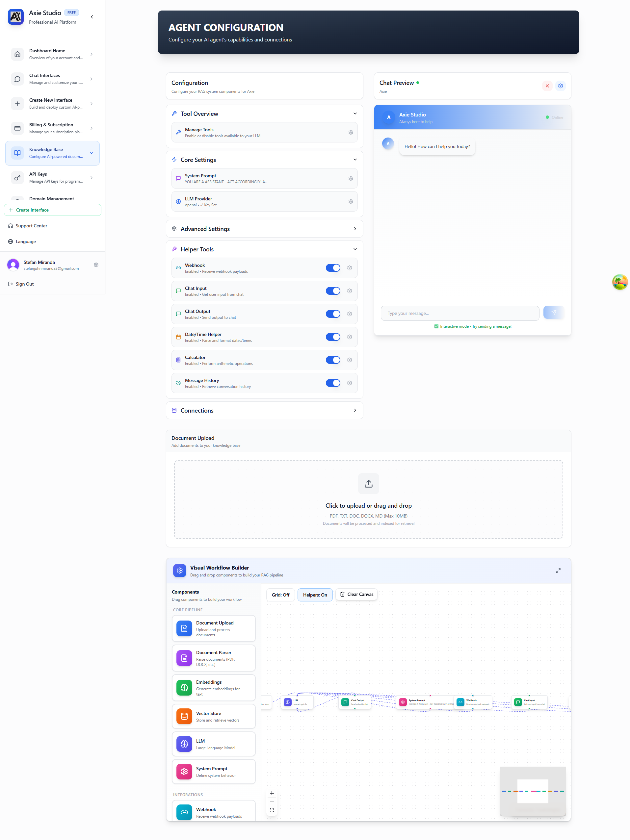Select the Chat Interfaces sidebar icon

click(x=17, y=79)
